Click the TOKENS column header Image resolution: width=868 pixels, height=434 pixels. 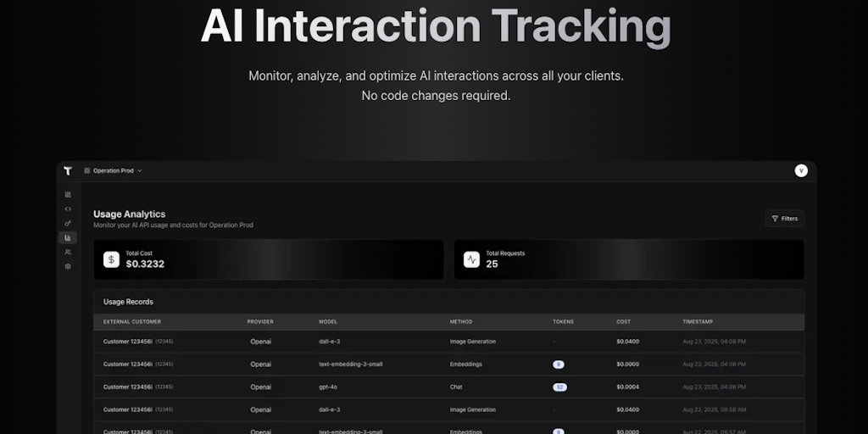563,321
